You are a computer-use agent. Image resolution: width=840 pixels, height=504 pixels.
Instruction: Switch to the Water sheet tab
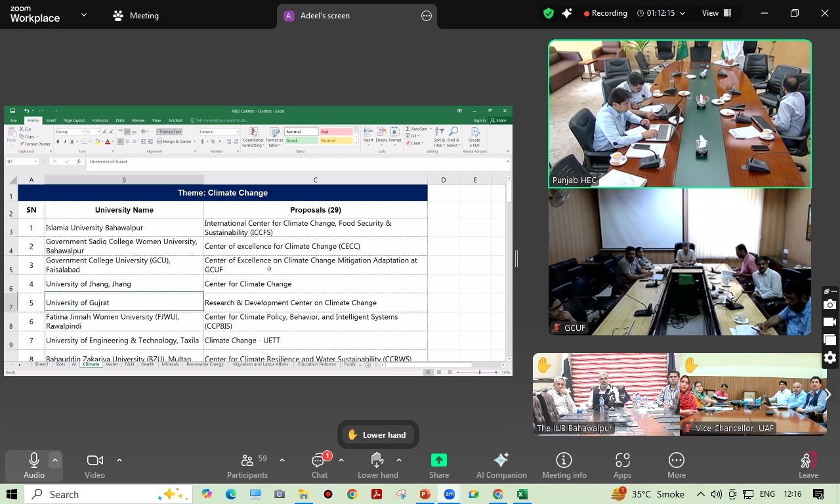[x=112, y=364]
